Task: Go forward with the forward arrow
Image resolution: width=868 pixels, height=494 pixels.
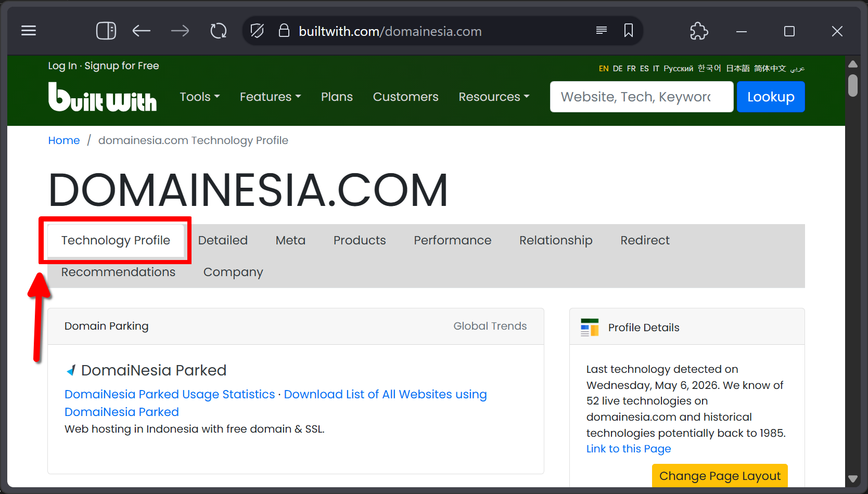Action: click(180, 31)
